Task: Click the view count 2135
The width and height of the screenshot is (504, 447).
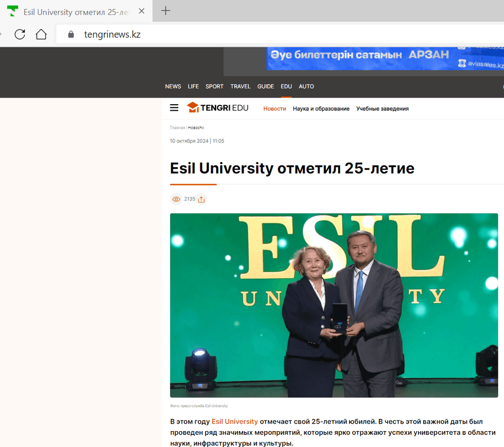Action: (x=189, y=199)
